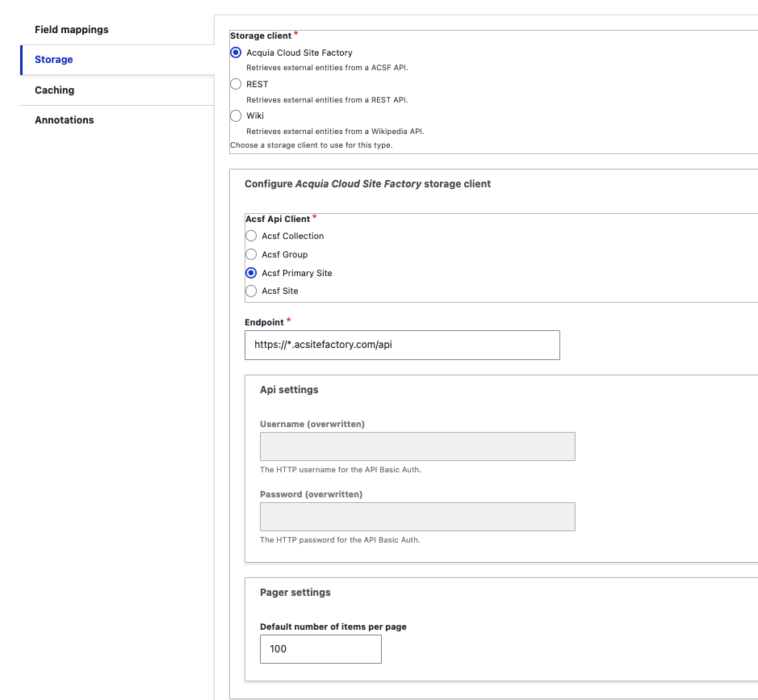Click the REST option label
Screen dimensions: 758x700
(258, 84)
